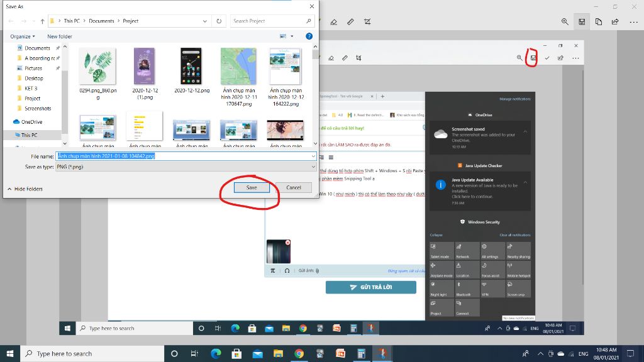Screen dimensions: 644x362
Task: Click the Search Project box
Action: point(272,21)
